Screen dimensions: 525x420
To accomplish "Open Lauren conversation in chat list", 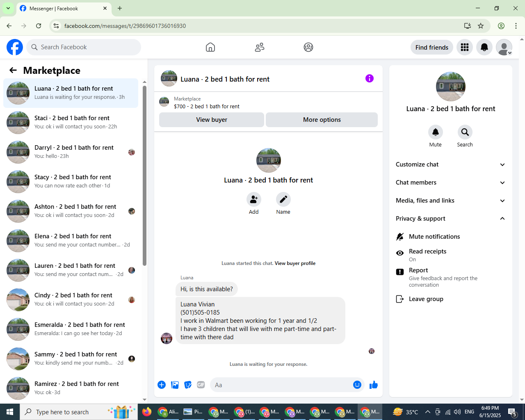I will pyautogui.click(x=71, y=270).
